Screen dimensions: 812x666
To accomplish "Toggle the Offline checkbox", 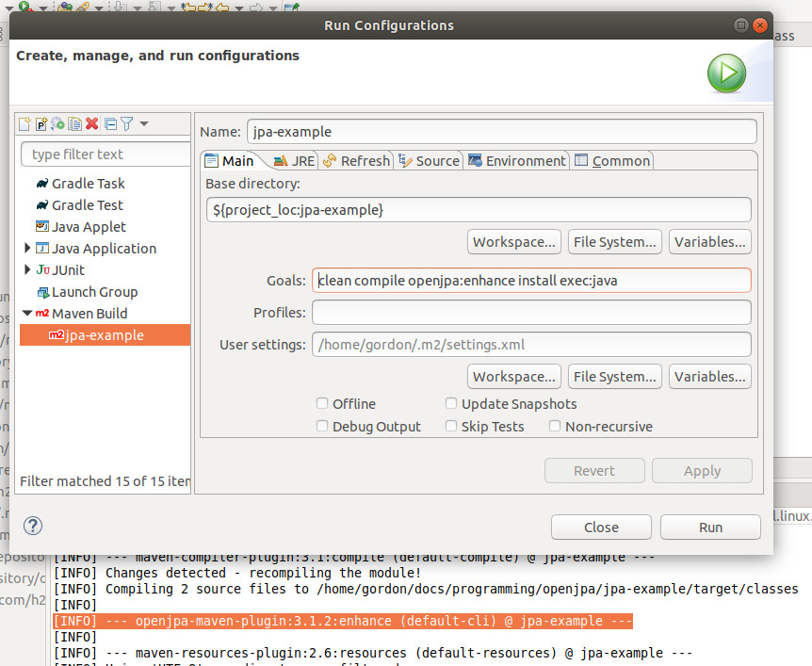I will coord(322,403).
